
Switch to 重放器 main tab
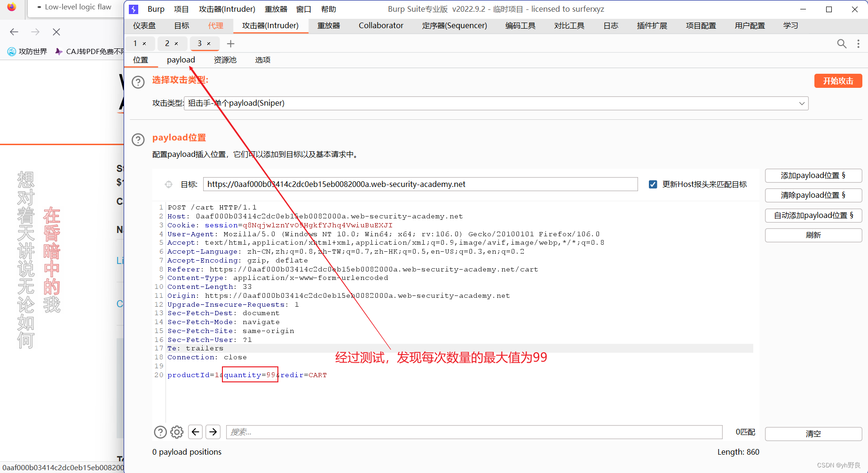pos(329,26)
